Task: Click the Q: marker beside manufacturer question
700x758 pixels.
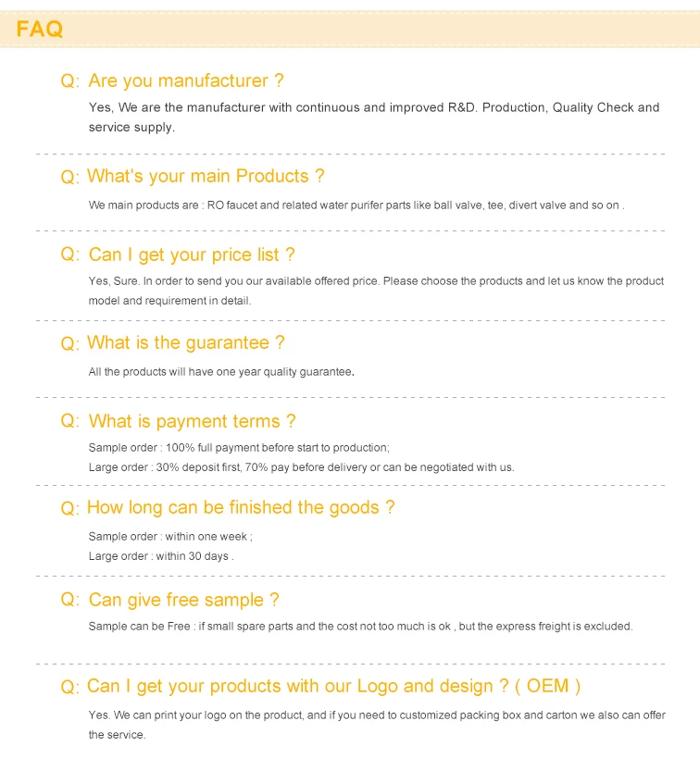Action: (x=70, y=82)
